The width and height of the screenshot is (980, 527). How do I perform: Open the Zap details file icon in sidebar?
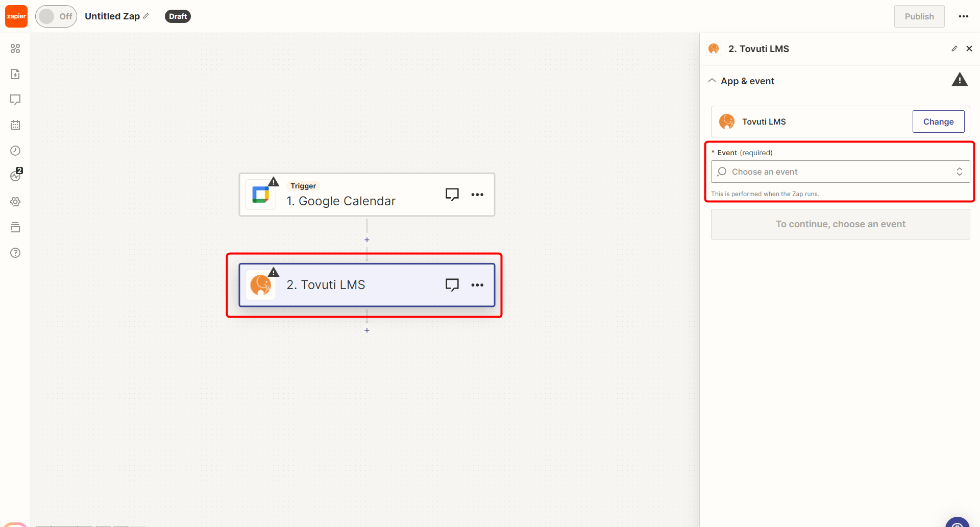(x=15, y=74)
